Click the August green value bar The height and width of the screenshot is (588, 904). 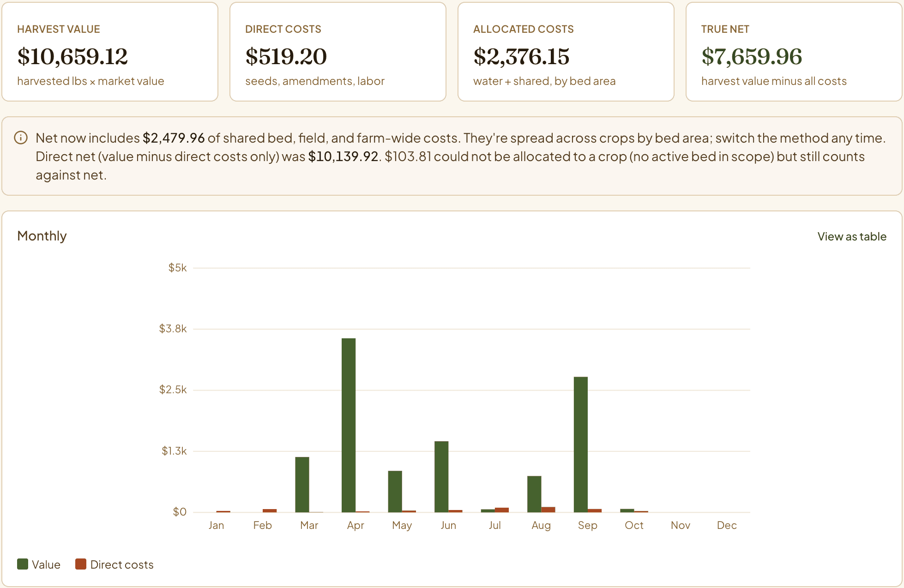click(534, 494)
